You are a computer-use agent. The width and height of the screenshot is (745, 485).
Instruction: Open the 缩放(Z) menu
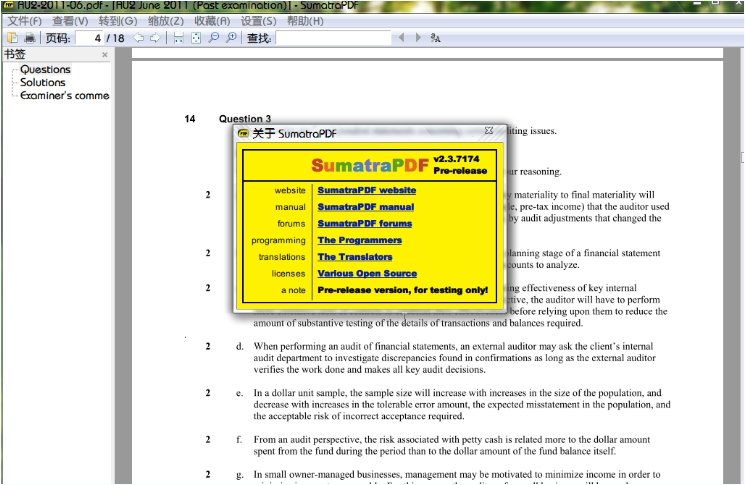coord(165,21)
